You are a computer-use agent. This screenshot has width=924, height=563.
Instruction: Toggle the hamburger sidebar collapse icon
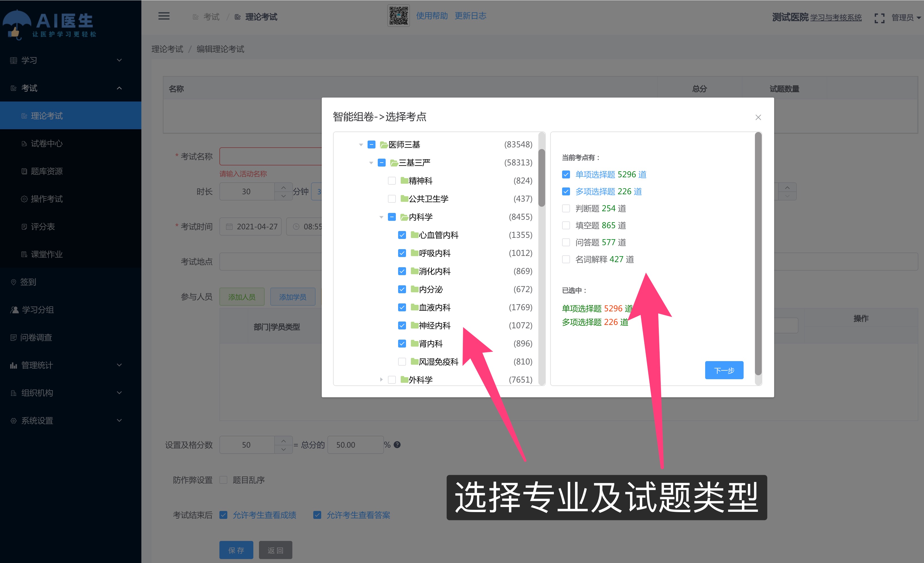point(164,16)
